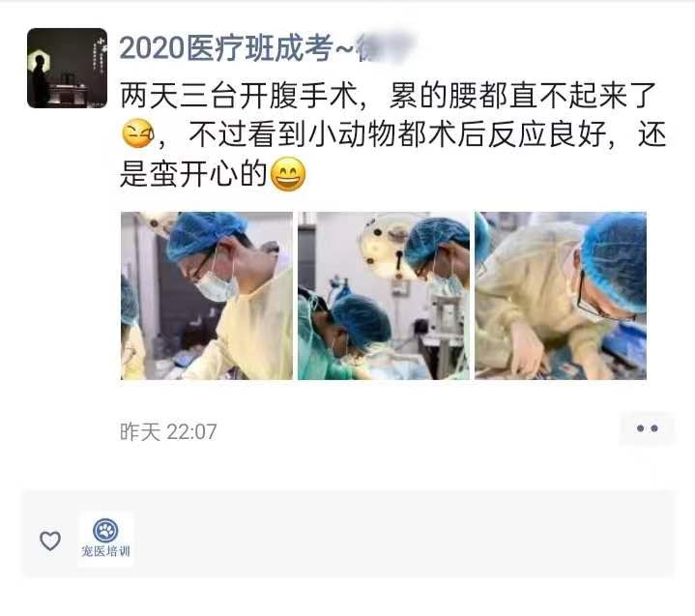Viewport: 695px width, 616px height.
Task: Tap the 昨天 22:07 timestamp
Action: [x=168, y=431]
